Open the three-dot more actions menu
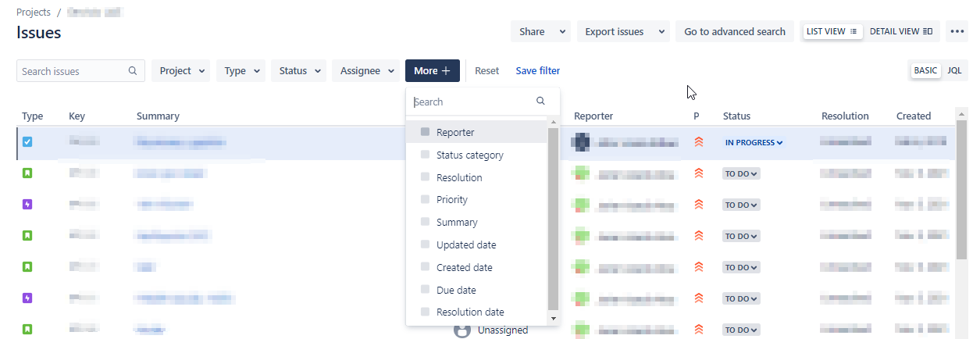Image resolution: width=980 pixels, height=339 pixels. click(957, 32)
